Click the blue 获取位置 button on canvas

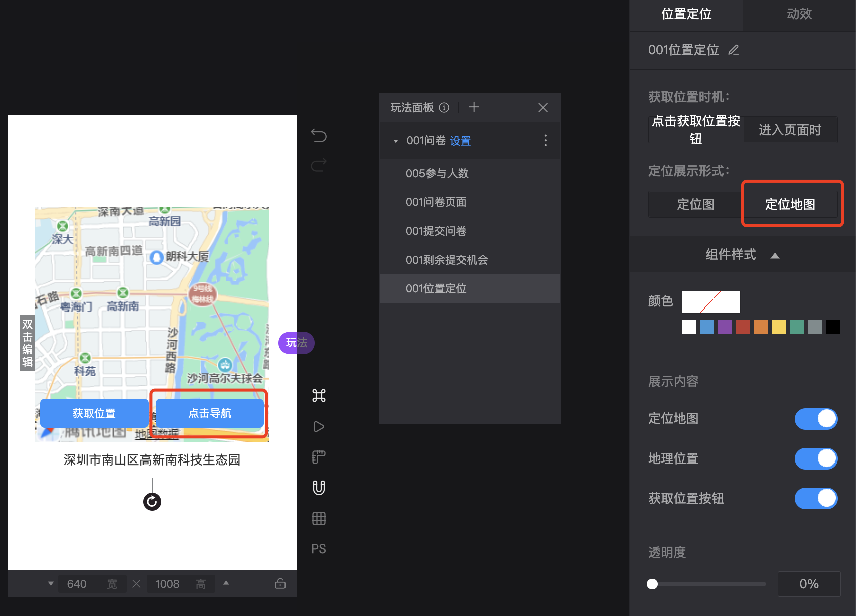(x=94, y=413)
